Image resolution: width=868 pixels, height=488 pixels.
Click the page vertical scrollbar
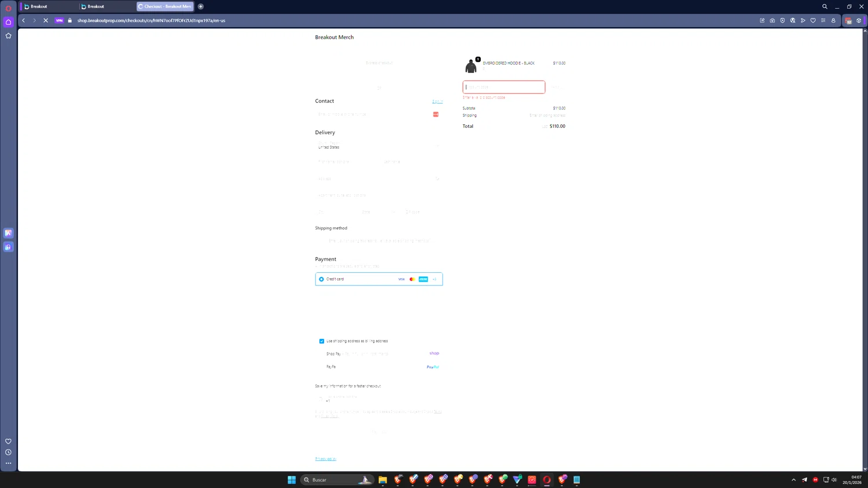click(x=865, y=249)
